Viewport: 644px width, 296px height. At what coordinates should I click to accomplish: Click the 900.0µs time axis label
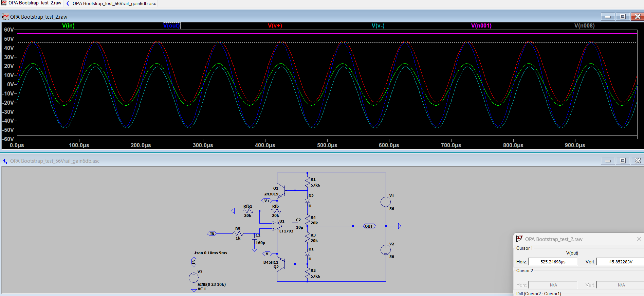[575, 145]
